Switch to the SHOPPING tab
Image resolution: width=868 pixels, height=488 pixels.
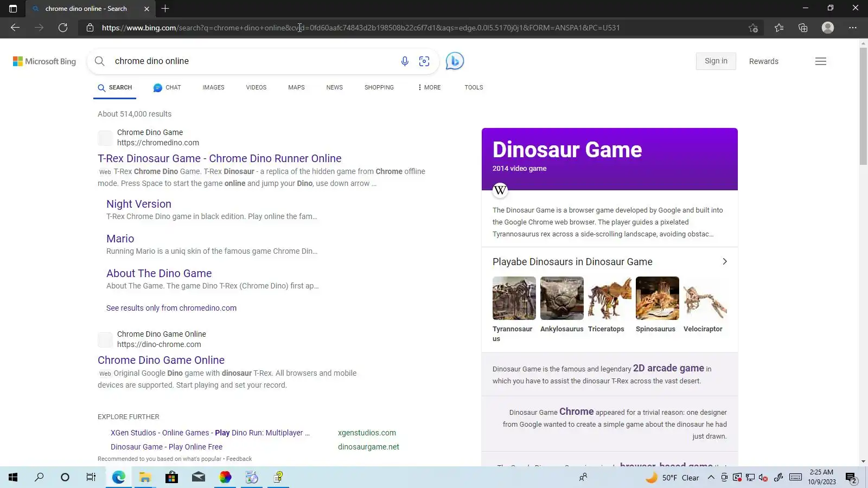379,87
